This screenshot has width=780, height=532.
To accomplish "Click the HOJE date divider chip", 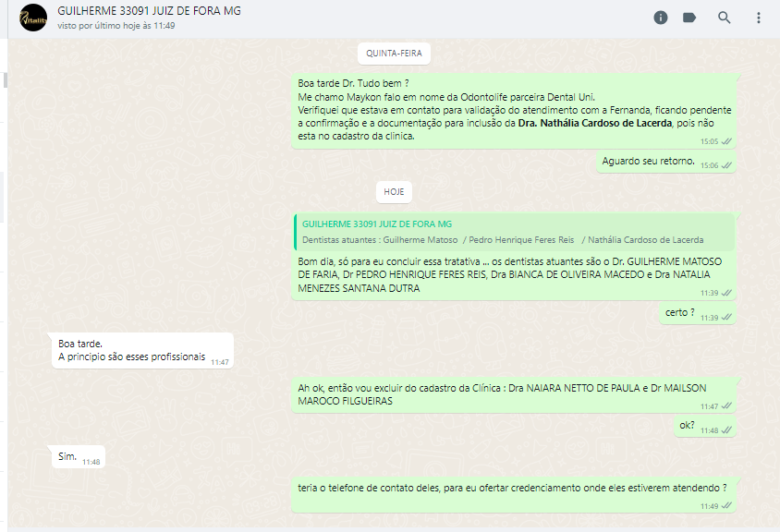I will point(394,192).
